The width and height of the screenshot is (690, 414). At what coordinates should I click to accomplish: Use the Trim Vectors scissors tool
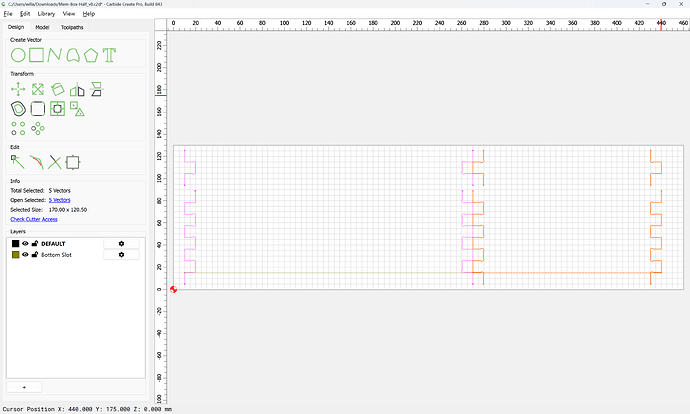[x=55, y=162]
